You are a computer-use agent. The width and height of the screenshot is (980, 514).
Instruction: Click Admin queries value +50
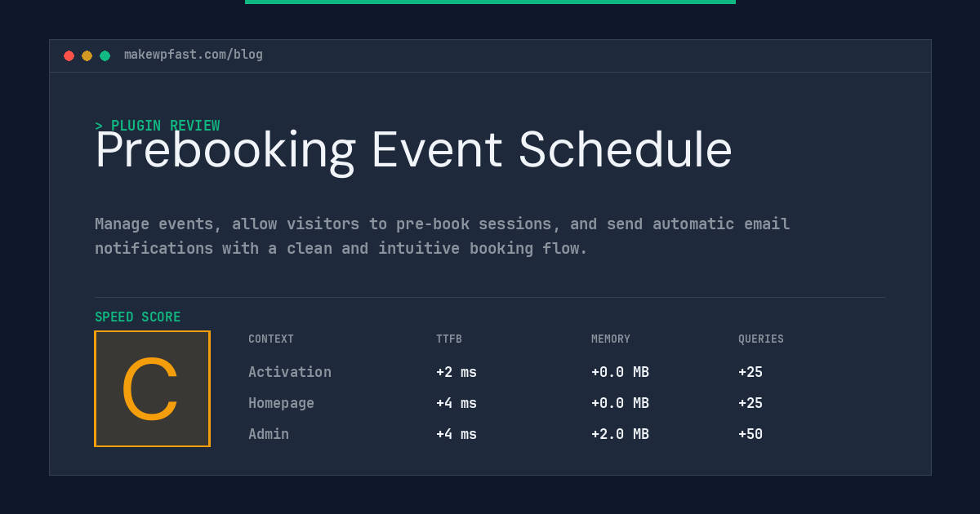[x=751, y=434]
